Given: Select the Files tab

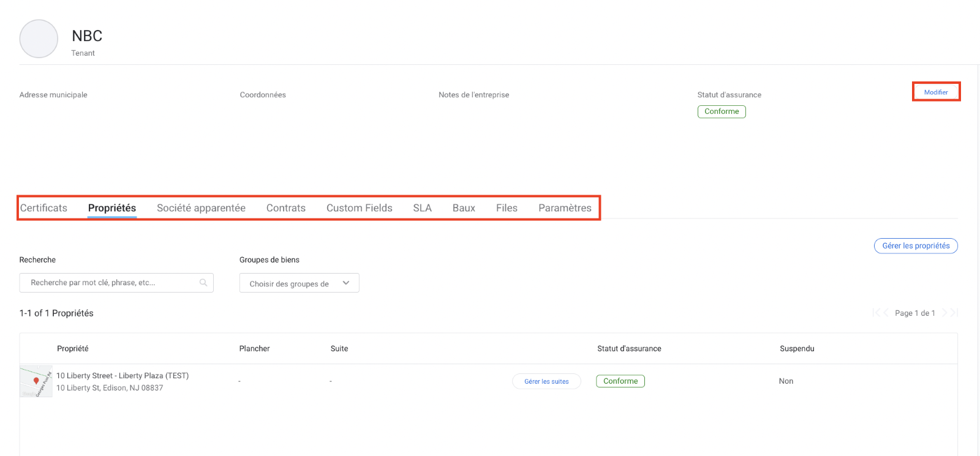Looking at the screenshot, I should tap(507, 208).
